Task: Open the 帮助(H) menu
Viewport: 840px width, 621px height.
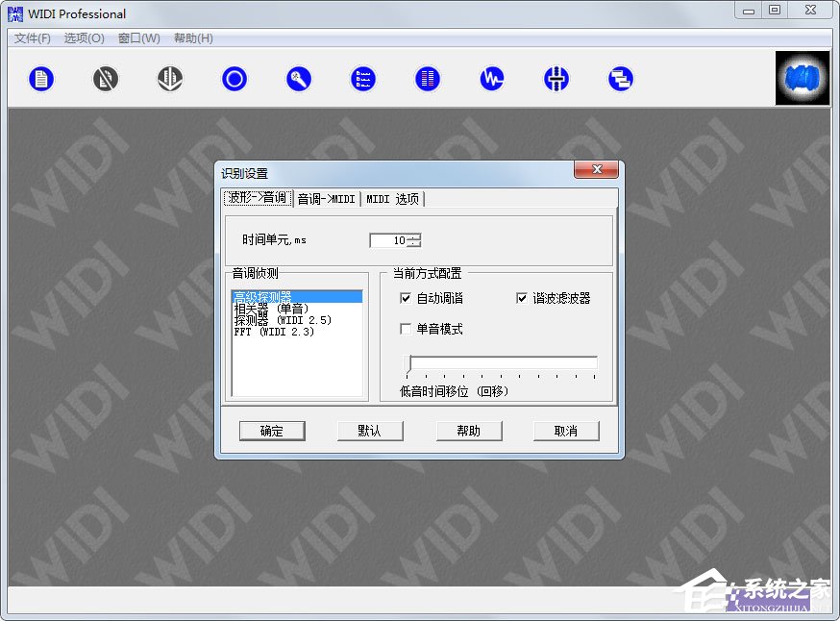Action: (193, 38)
